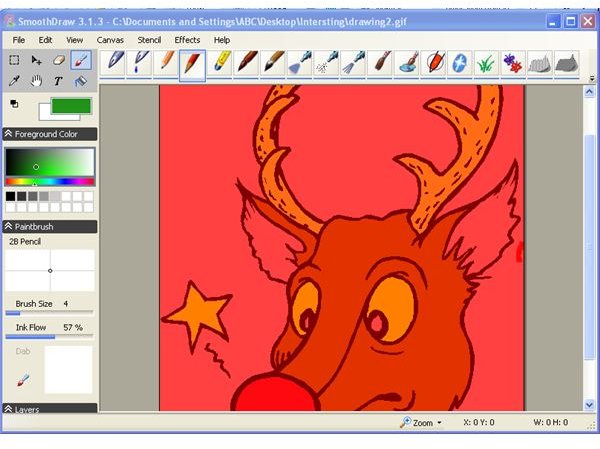Choose the dark brown bristle brush

coord(246,63)
